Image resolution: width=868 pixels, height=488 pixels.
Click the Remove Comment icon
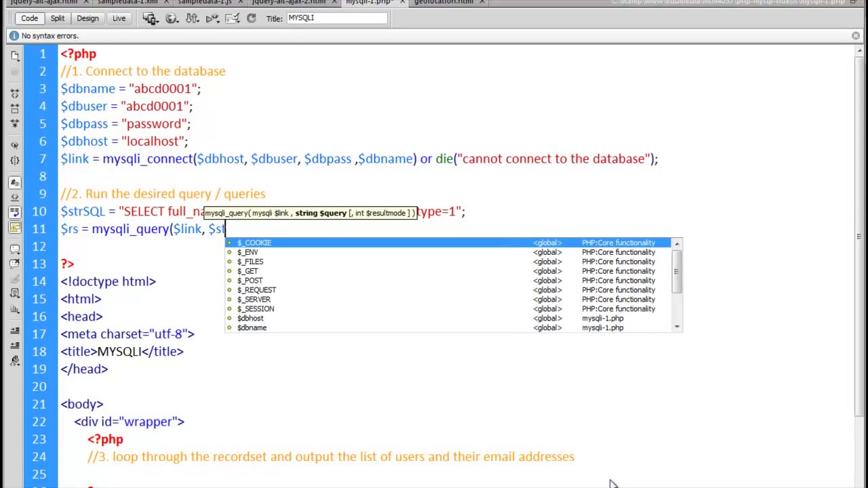tap(15, 264)
